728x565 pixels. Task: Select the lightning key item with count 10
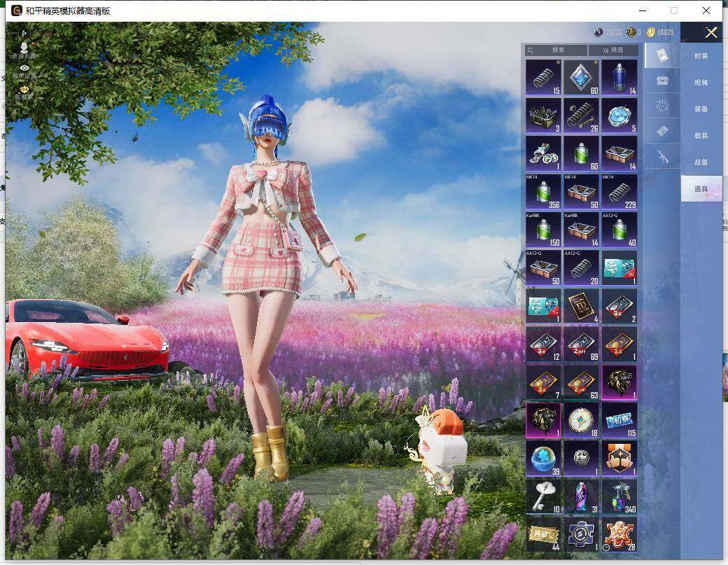coord(543,497)
